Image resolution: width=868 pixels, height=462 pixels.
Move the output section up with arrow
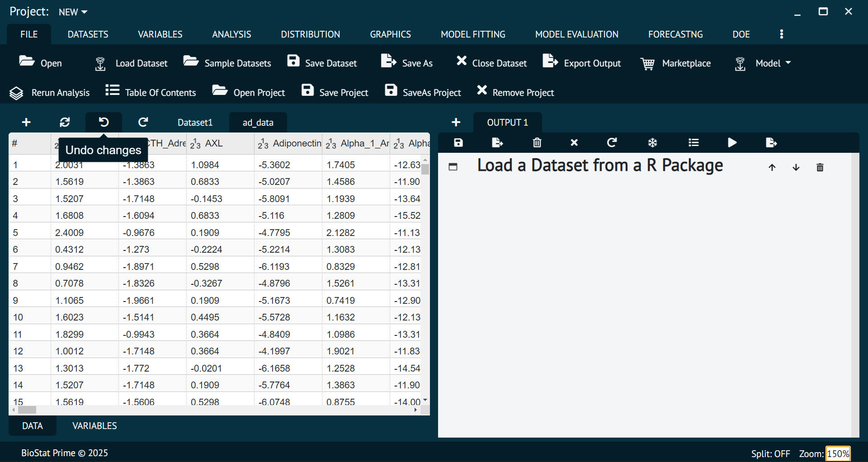772,168
